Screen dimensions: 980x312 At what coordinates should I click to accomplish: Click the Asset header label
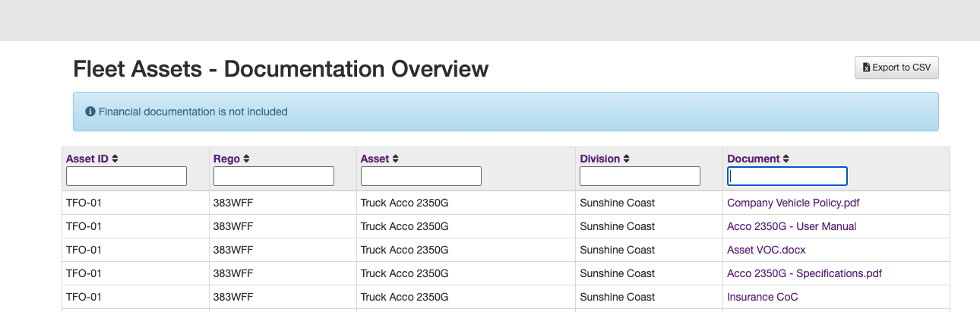coord(375,159)
